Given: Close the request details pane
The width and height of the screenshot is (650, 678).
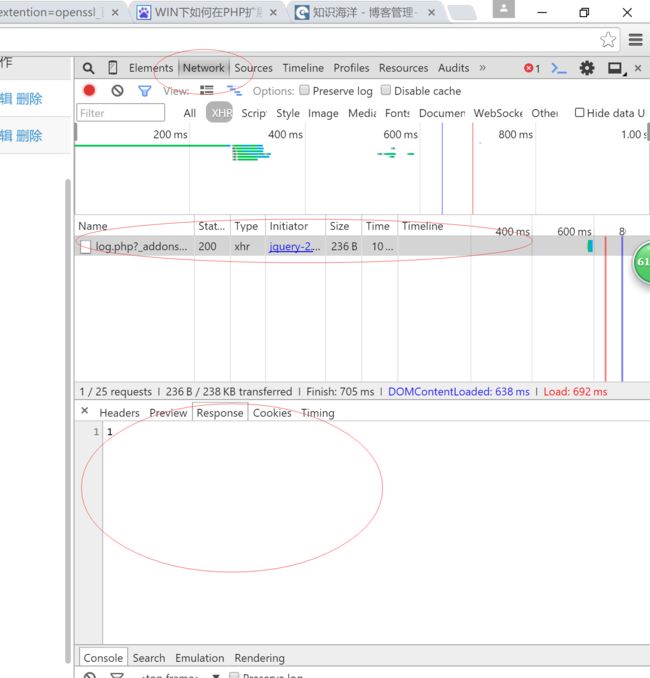Looking at the screenshot, I should (85, 411).
